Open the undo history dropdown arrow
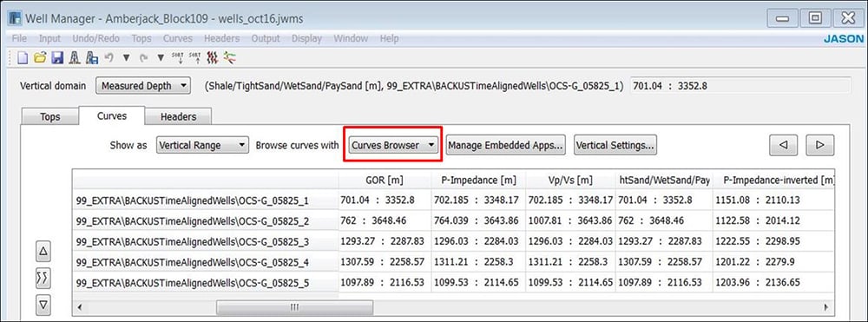Image resolution: width=868 pixels, height=322 pixels. (x=126, y=57)
